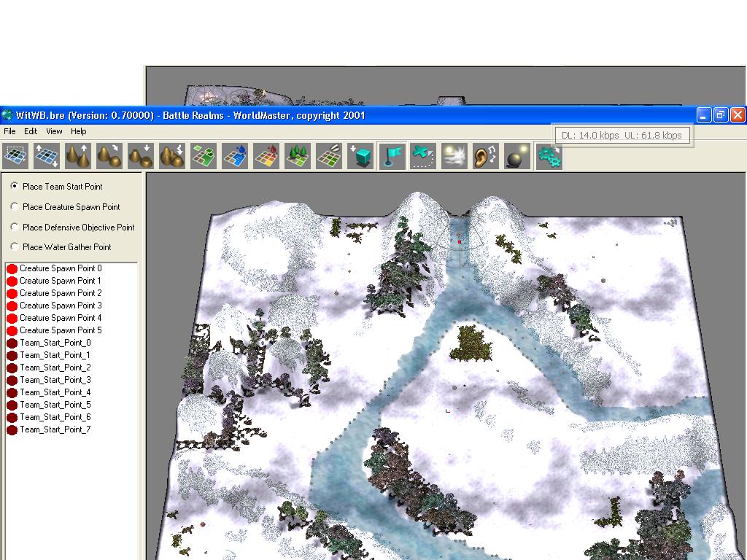Select Creature Spawn Point 4 in list
The image size is (747, 560).
click(54, 318)
